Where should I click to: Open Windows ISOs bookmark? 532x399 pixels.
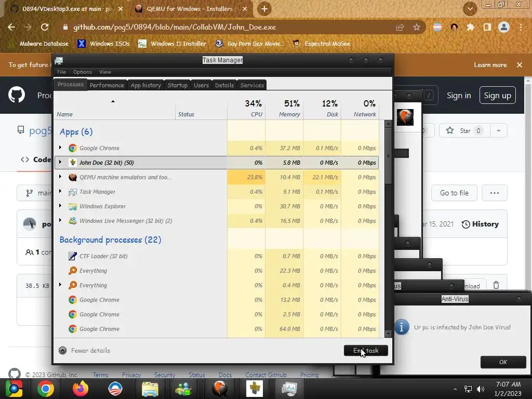pyautogui.click(x=103, y=44)
